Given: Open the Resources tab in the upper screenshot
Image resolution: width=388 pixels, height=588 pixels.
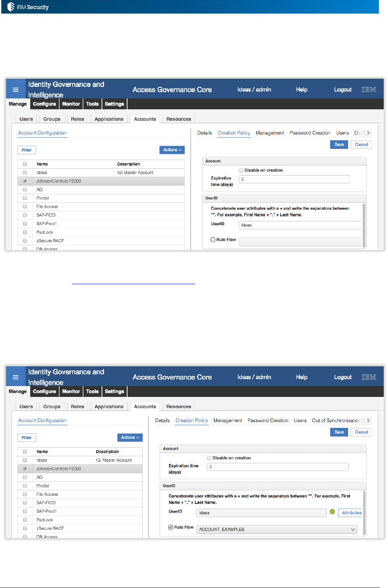Looking at the screenshot, I should pyautogui.click(x=179, y=119).
